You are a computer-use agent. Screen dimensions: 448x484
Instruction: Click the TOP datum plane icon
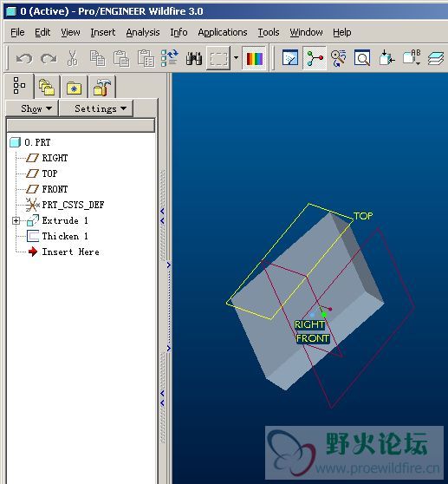point(32,173)
